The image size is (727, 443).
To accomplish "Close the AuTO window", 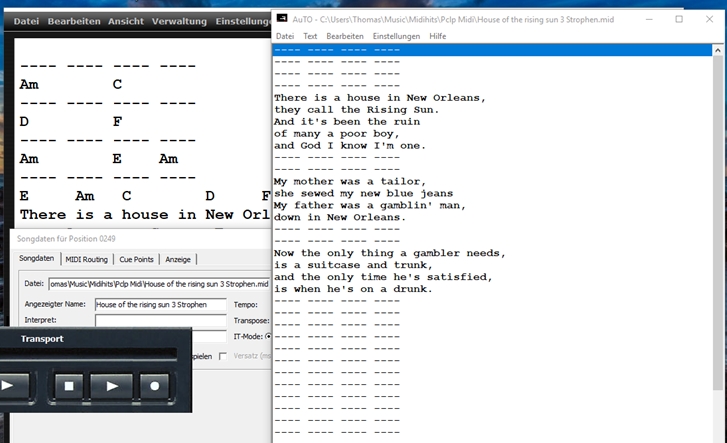I will pos(709,19).
